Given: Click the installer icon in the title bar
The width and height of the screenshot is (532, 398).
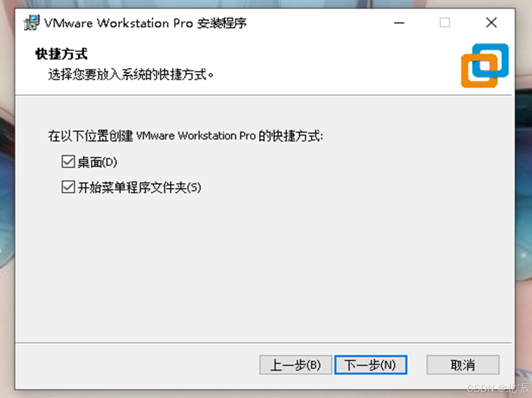Looking at the screenshot, I should [31, 23].
